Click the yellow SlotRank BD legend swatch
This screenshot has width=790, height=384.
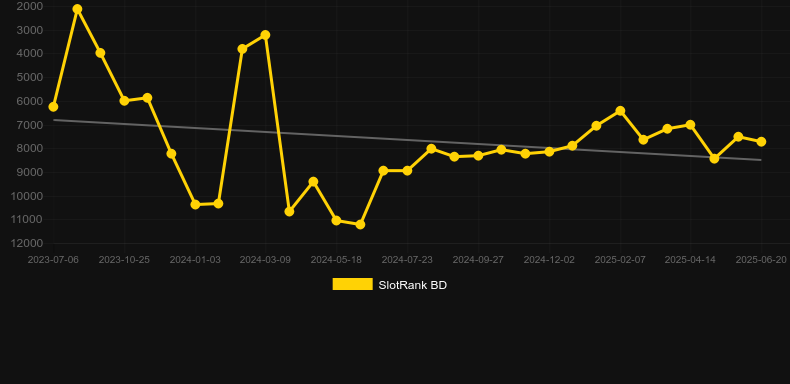click(352, 284)
